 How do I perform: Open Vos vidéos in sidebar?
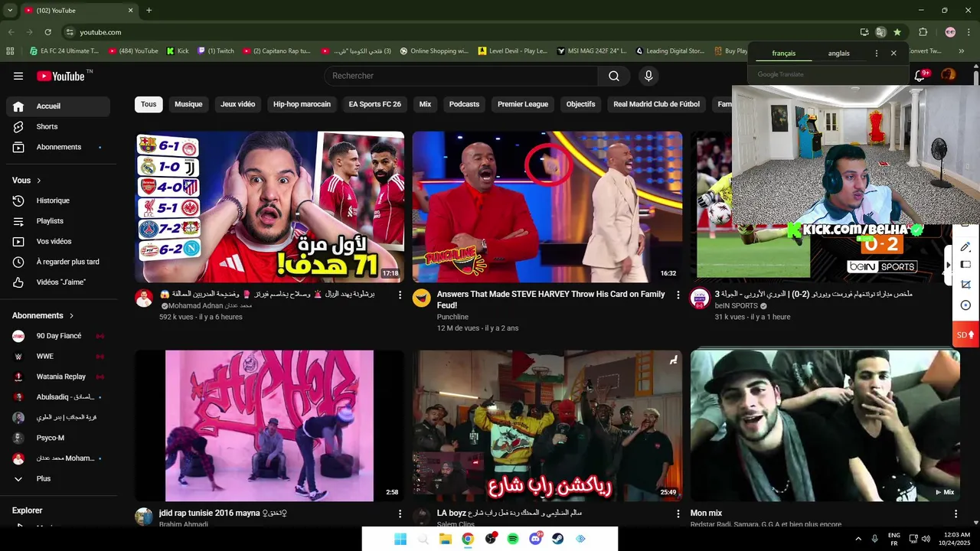point(58,241)
